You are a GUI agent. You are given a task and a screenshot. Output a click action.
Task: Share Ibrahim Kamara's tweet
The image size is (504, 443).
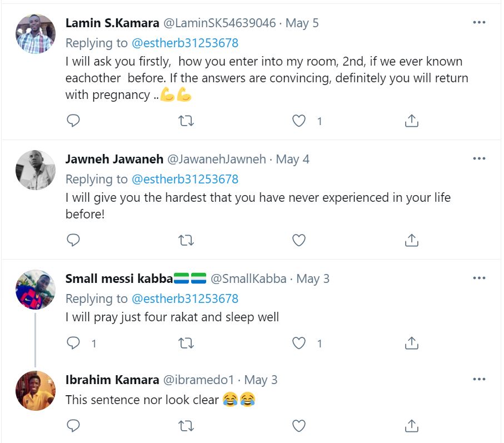point(411,426)
